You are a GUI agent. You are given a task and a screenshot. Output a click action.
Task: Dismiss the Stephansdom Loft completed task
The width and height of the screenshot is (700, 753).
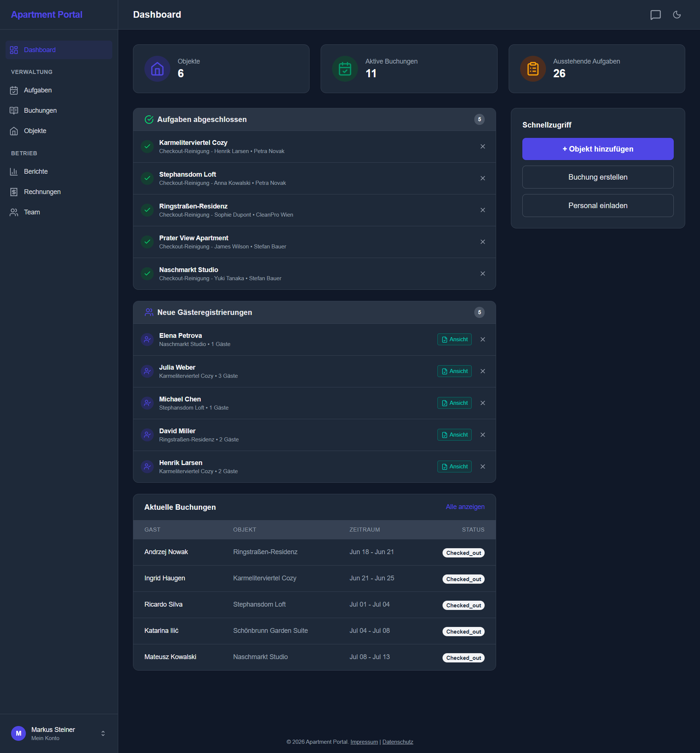pos(483,178)
